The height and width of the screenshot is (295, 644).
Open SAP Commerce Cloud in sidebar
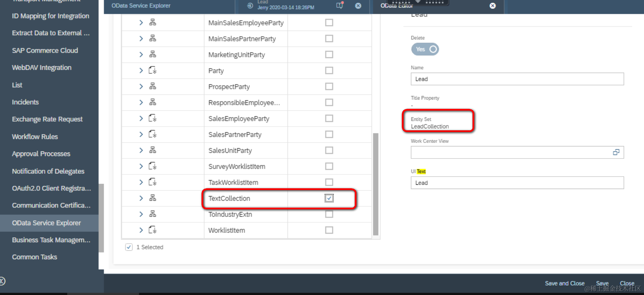click(x=45, y=50)
